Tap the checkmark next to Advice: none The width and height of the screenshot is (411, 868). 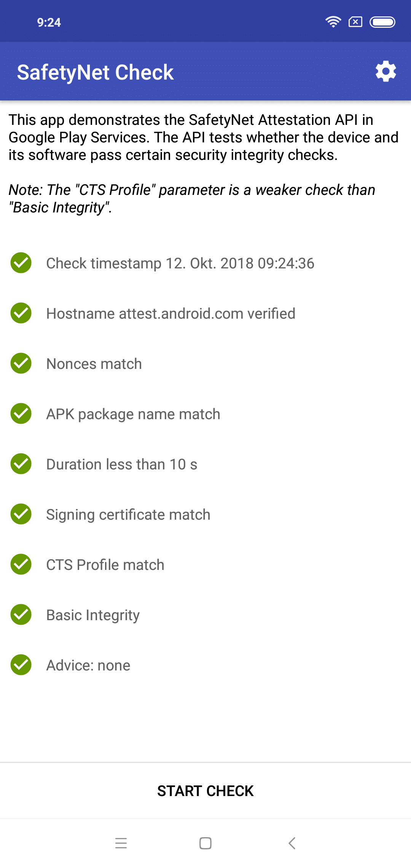click(21, 665)
